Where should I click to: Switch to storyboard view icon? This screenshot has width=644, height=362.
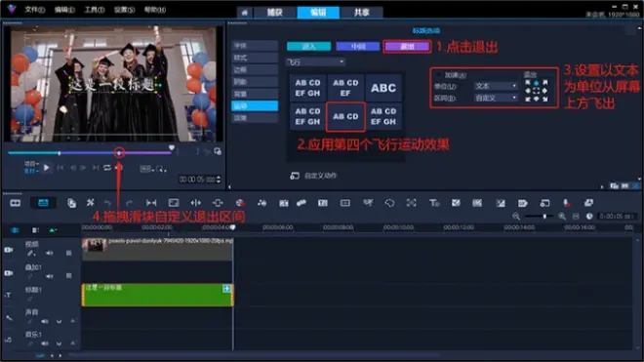(16, 203)
